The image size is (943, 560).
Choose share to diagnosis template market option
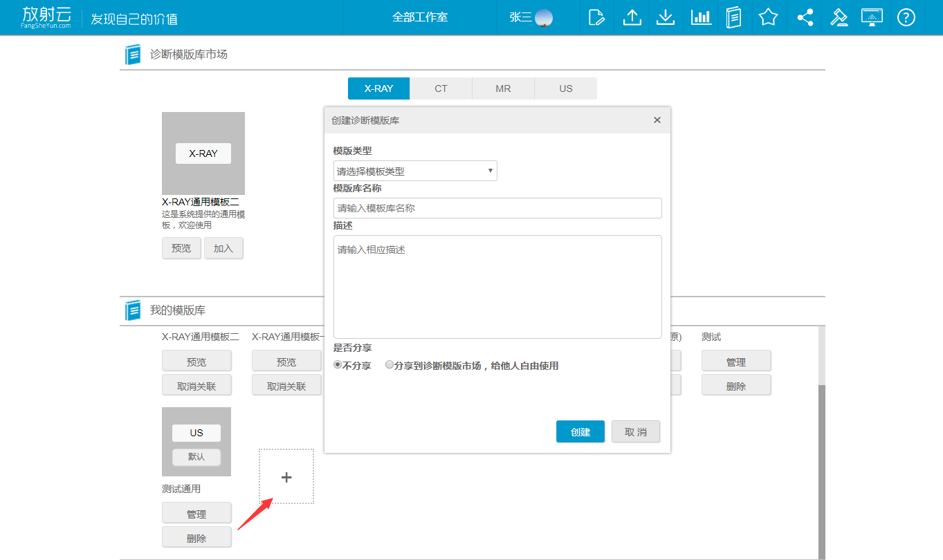click(390, 365)
